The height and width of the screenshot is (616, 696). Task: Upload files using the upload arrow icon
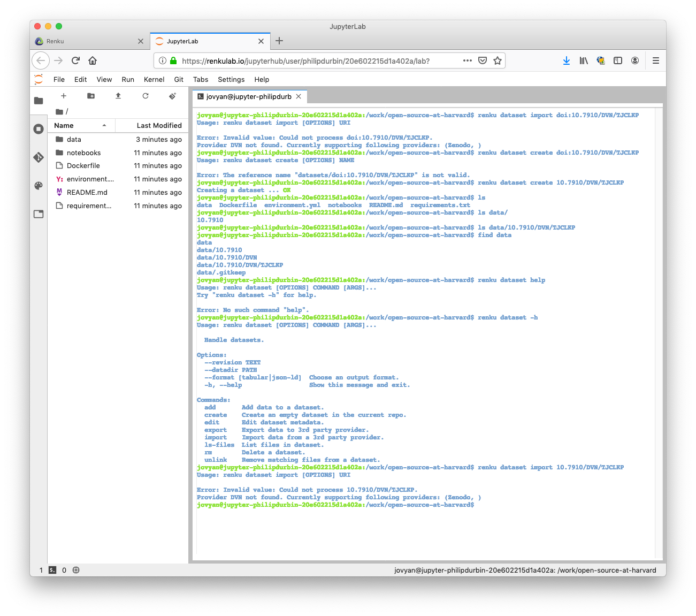[x=118, y=96]
